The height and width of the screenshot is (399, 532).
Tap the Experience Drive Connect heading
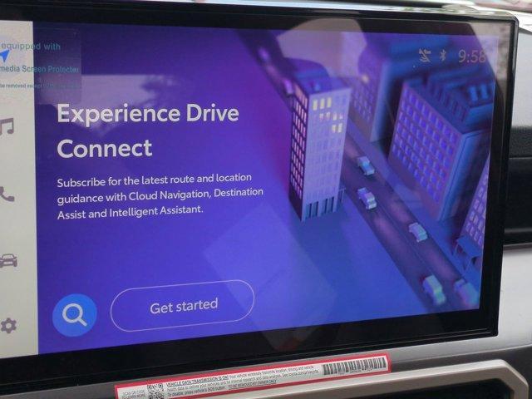coord(148,131)
